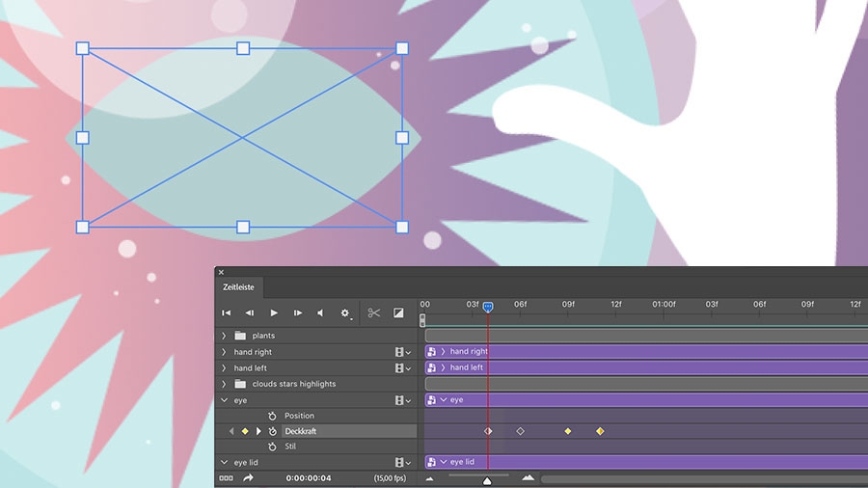Viewport: 868px width, 488px height.
Task: Open eye lid filmstrip menu
Action: click(402, 462)
